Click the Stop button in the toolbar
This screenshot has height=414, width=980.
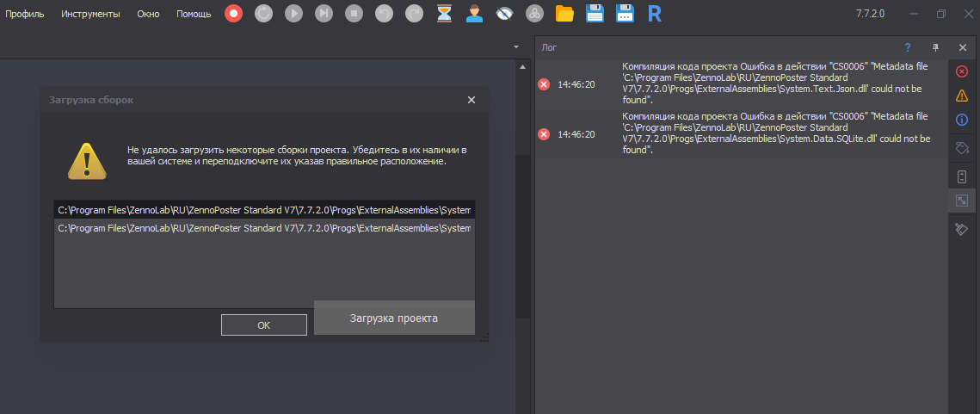354,13
